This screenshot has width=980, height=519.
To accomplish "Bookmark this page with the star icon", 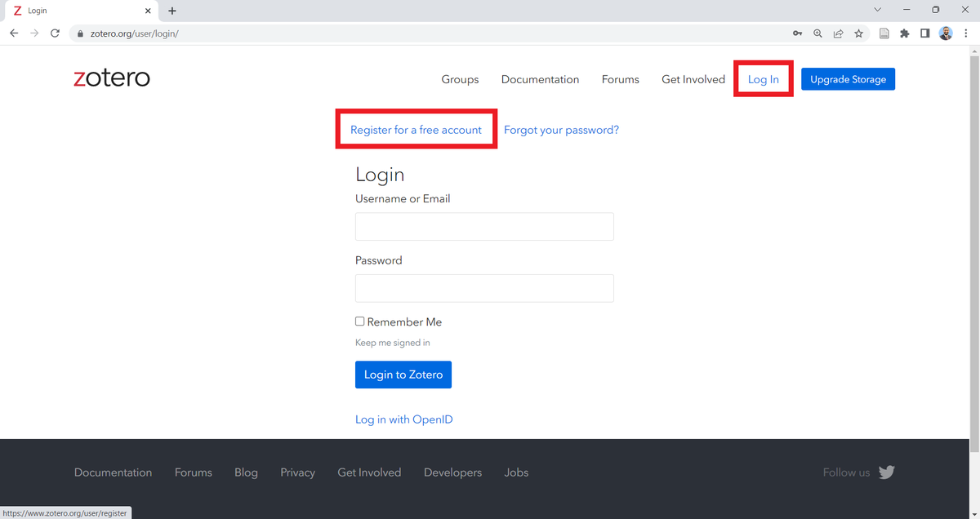I will coord(858,33).
